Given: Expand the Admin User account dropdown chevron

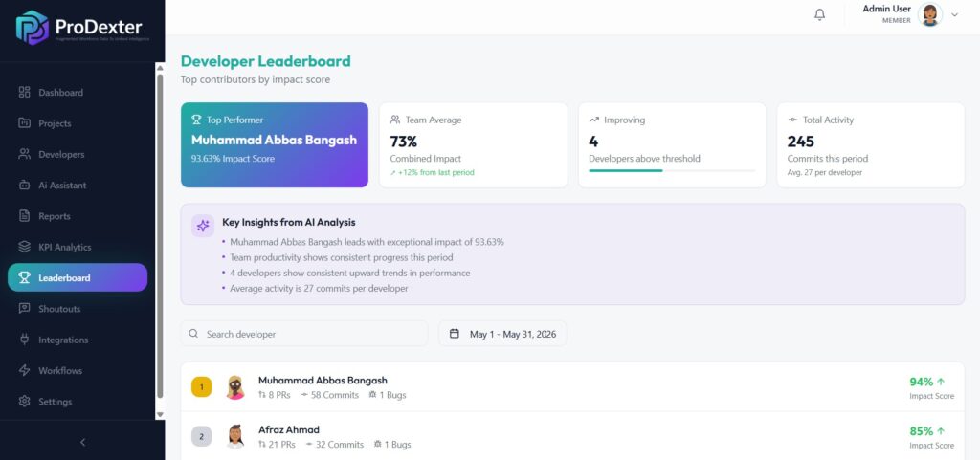Looking at the screenshot, I should coord(954,14).
